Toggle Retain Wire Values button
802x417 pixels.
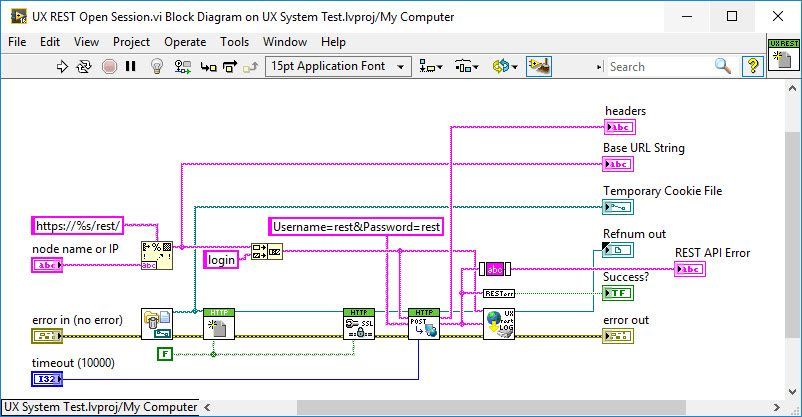click(183, 67)
